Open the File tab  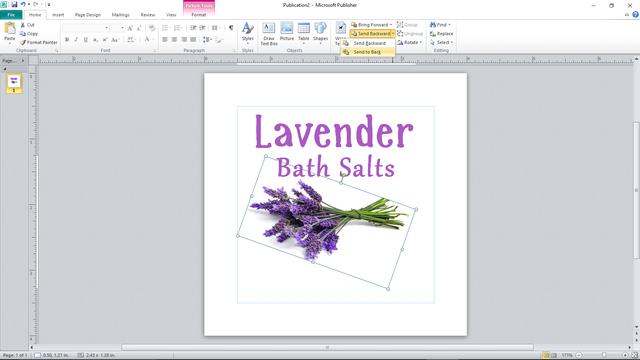pos(11,15)
